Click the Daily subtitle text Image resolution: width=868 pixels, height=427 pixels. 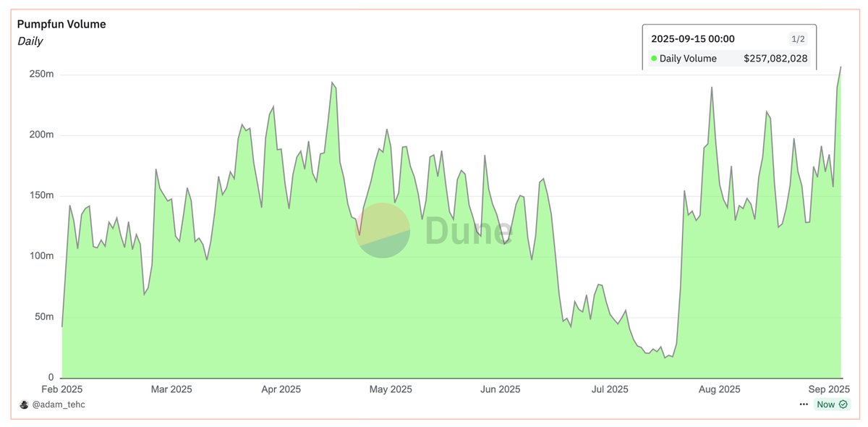click(x=30, y=41)
